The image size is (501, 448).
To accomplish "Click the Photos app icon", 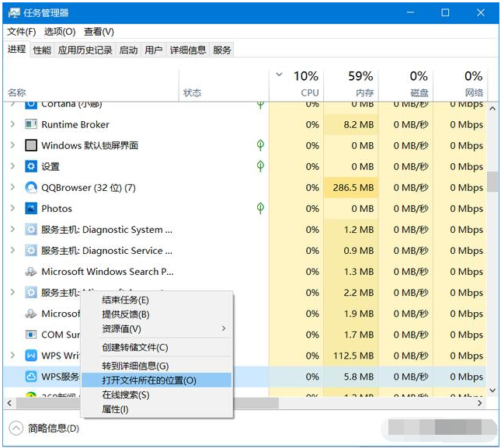I will (31, 209).
